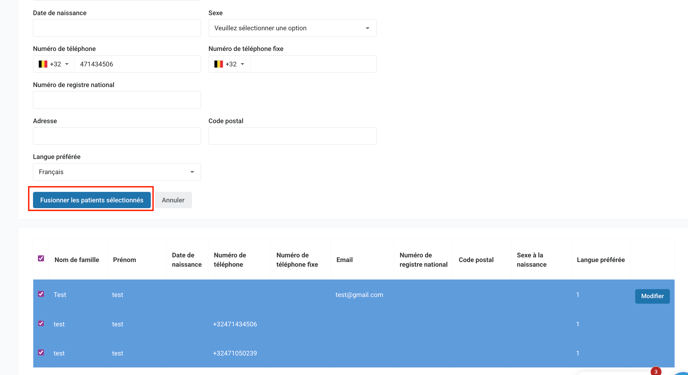Click the Numéro de téléphone column header
This screenshot has width=688, height=375.
230,260
